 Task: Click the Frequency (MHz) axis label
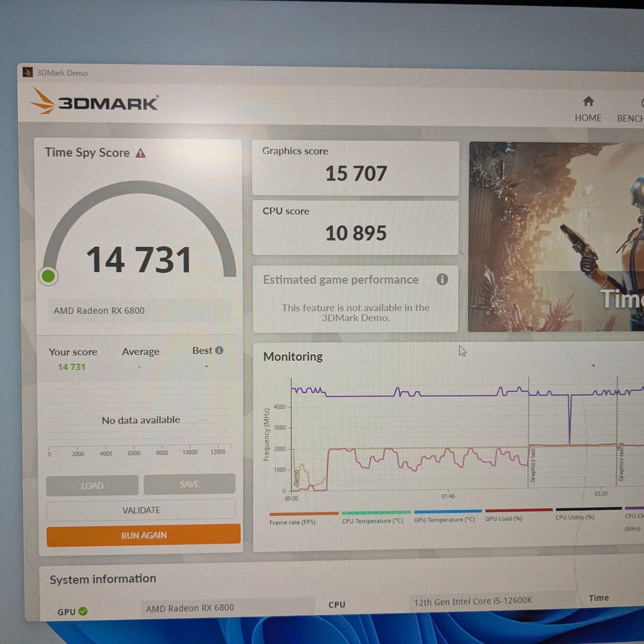point(266,435)
